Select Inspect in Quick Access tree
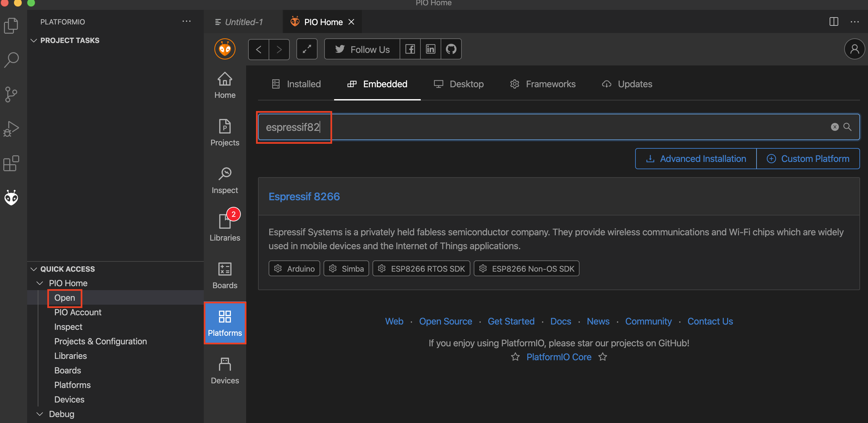 coord(68,327)
